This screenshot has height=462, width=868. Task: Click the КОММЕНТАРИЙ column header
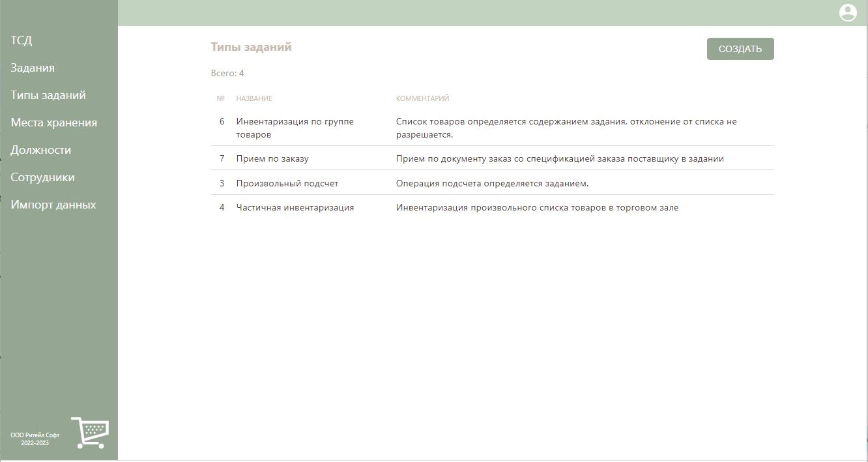422,98
